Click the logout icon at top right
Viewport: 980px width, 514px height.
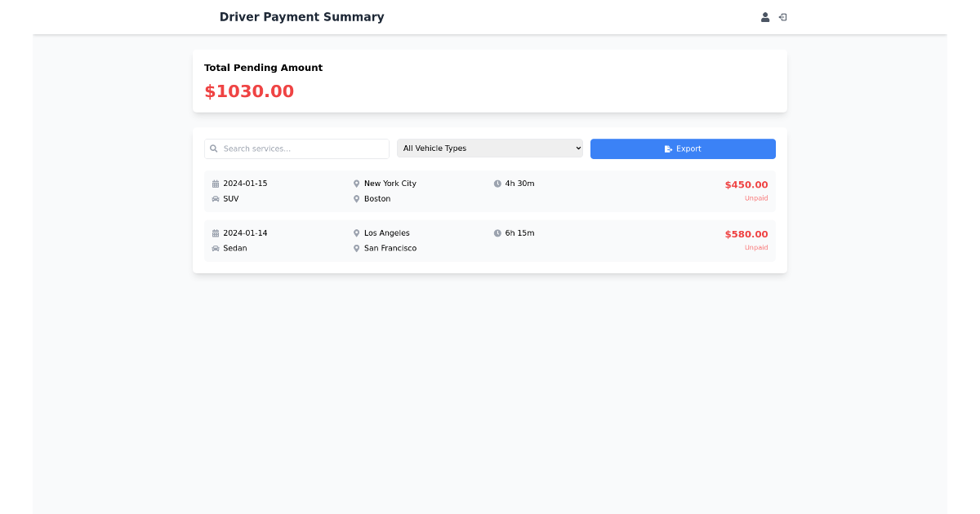[x=782, y=16]
